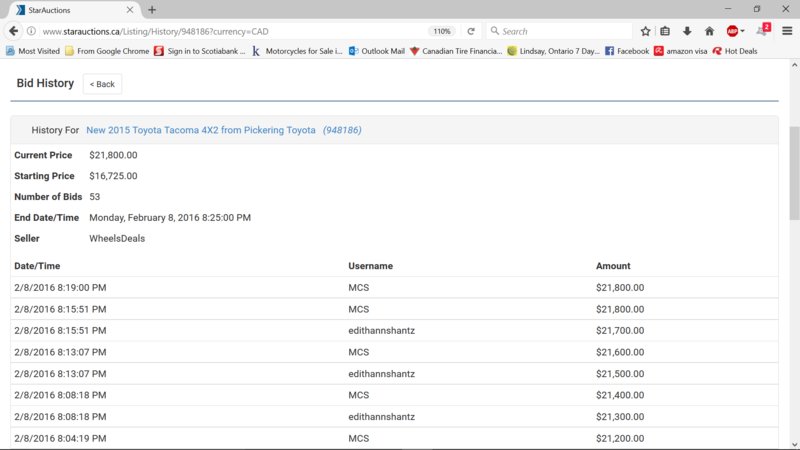The image size is (800, 450).
Task: Select the Current Price value $21,800.00
Action: point(113,155)
